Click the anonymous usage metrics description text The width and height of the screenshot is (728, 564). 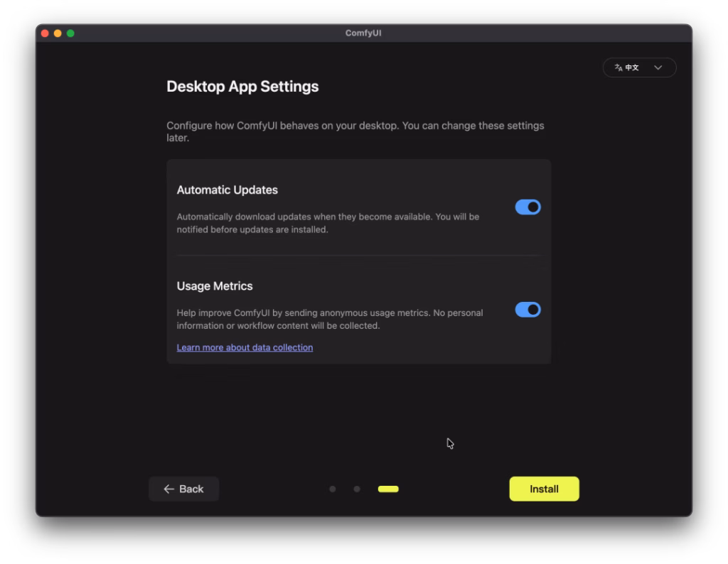click(x=329, y=319)
